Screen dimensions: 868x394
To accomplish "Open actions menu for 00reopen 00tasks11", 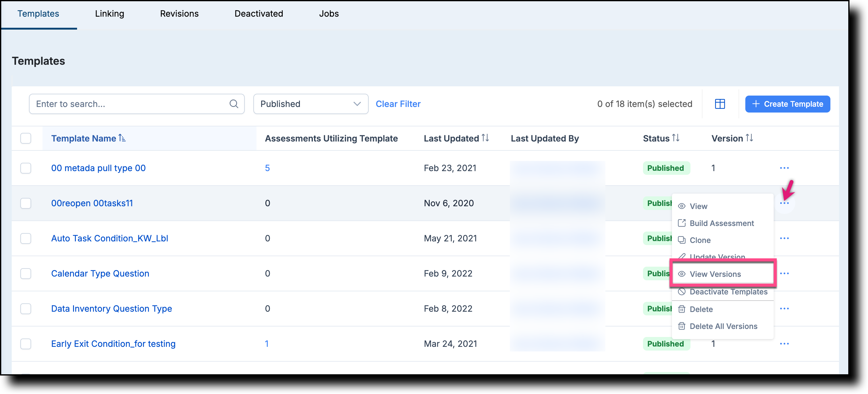I will click(784, 203).
